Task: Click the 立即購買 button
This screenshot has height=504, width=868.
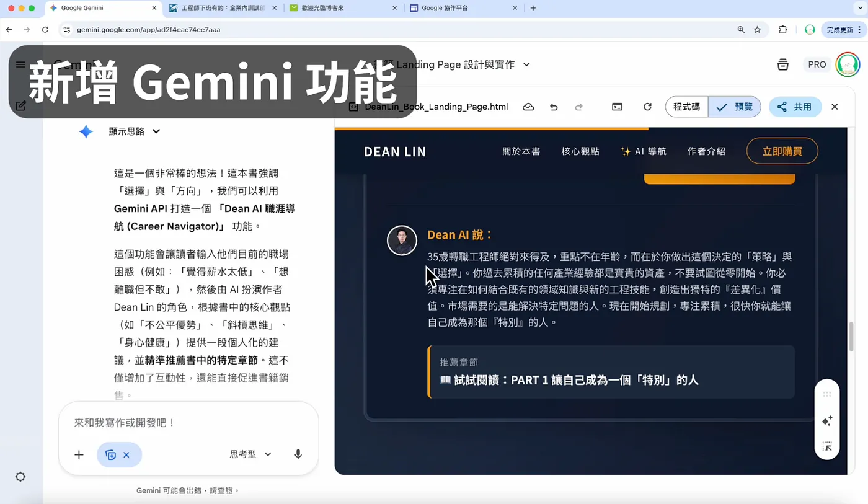Action: pos(782,151)
